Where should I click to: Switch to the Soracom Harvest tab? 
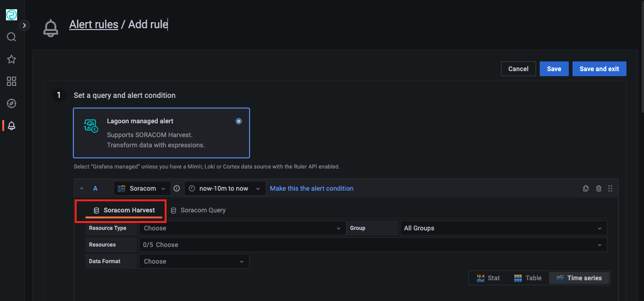coord(124,211)
